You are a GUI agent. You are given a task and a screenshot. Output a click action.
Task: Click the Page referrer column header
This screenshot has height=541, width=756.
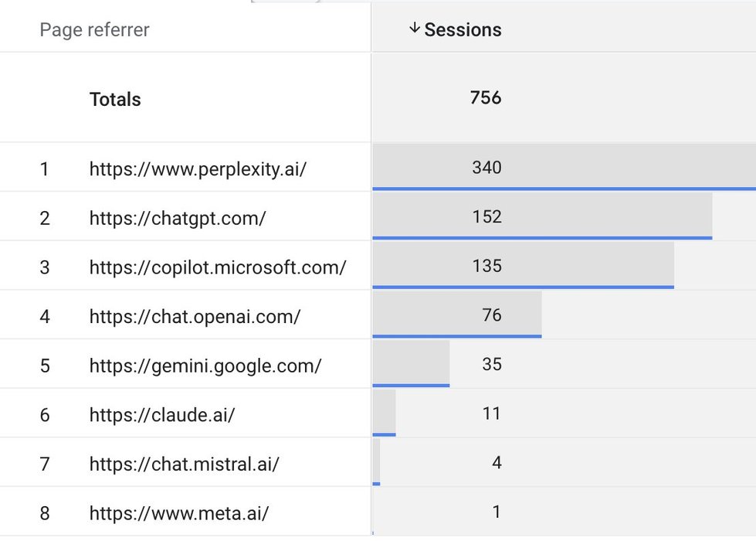tap(94, 30)
